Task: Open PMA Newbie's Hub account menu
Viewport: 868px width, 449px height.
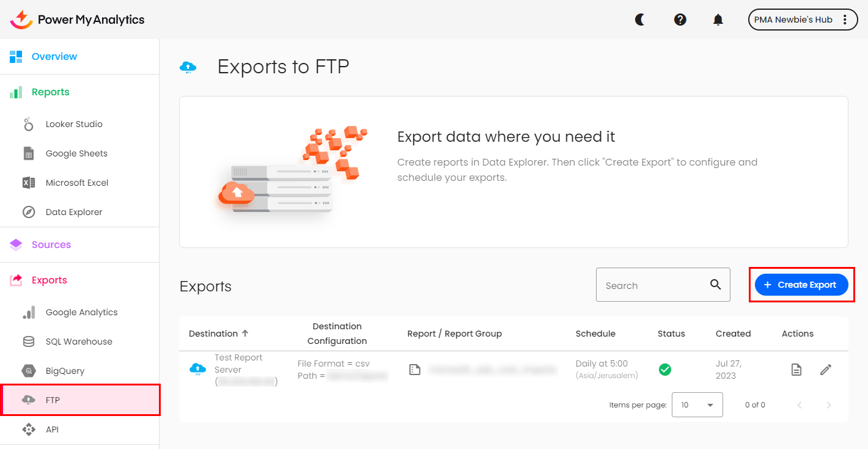Action: click(802, 20)
